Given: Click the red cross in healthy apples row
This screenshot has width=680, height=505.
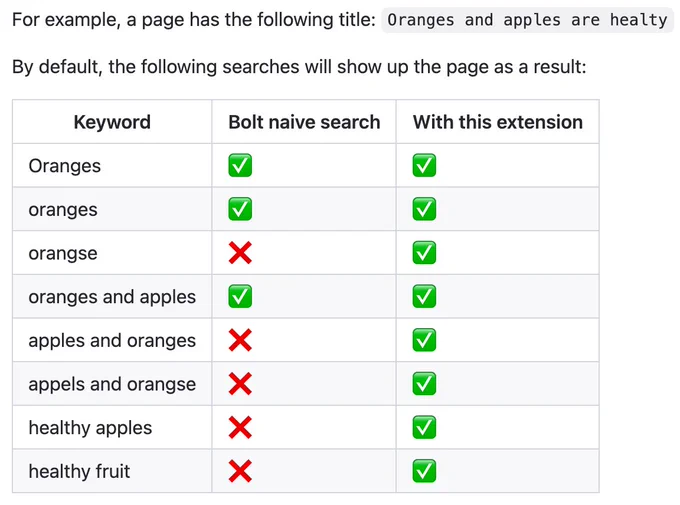Looking at the screenshot, I should pos(240,427).
